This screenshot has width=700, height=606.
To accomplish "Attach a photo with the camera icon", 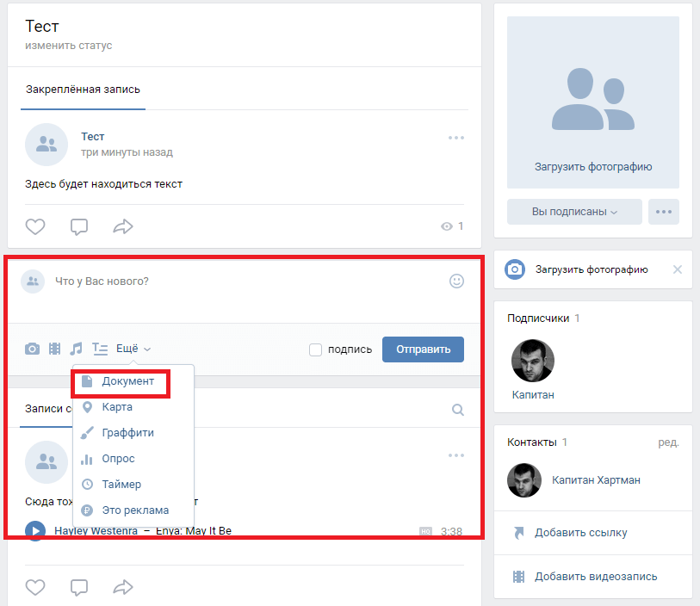I will (32, 349).
